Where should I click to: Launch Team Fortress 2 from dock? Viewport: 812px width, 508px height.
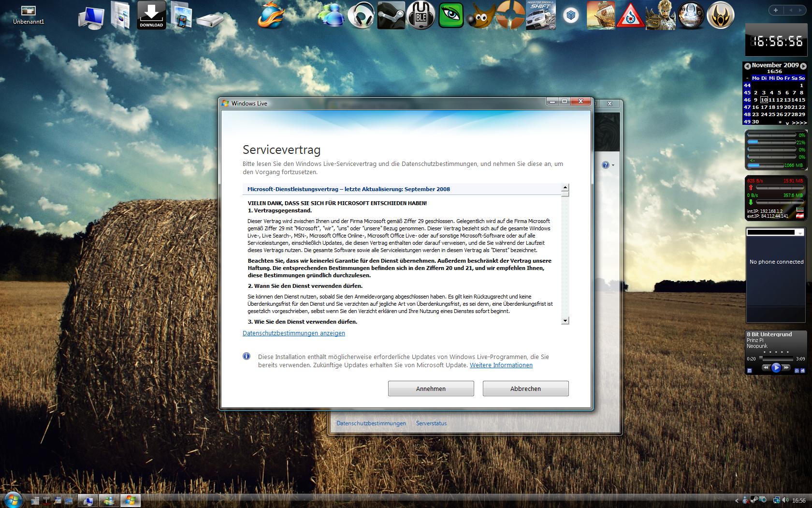point(510,15)
